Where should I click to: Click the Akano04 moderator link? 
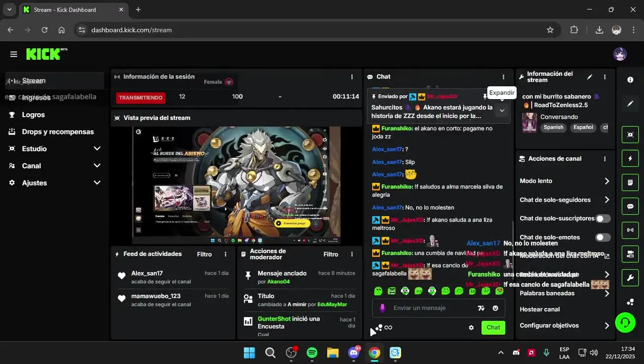[278, 282]
